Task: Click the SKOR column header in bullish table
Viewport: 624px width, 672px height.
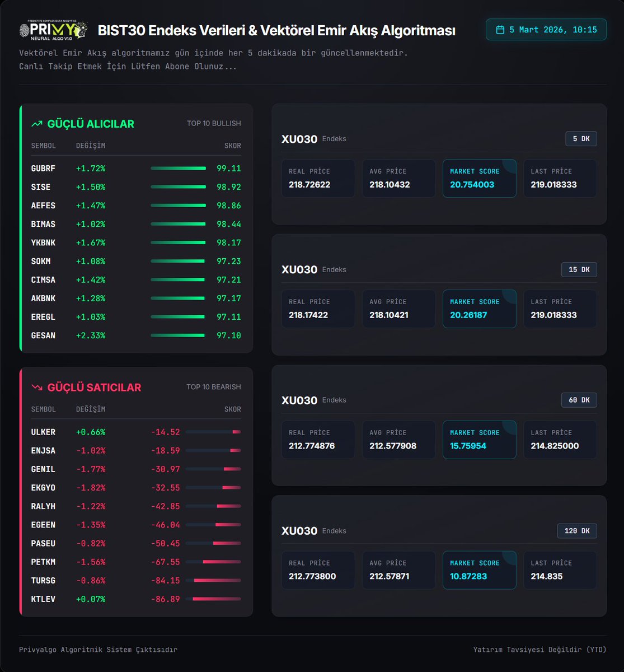Action: tap(233, 146)
